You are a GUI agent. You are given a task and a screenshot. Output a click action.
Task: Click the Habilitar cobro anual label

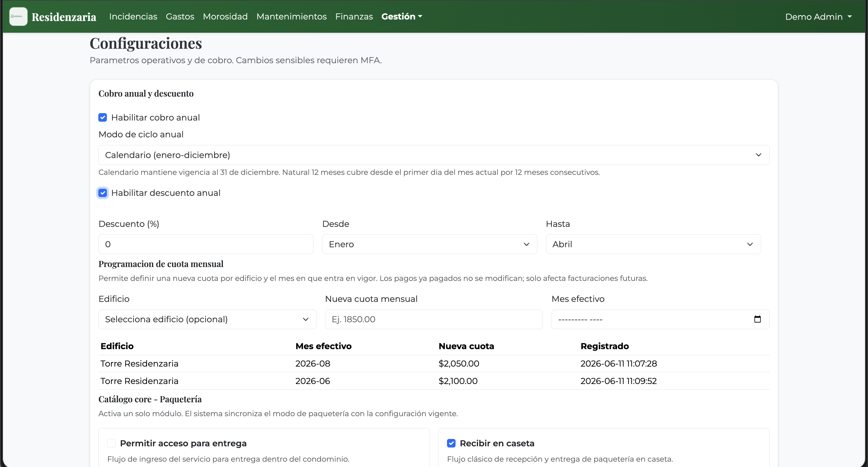click(x=155, y=117)
